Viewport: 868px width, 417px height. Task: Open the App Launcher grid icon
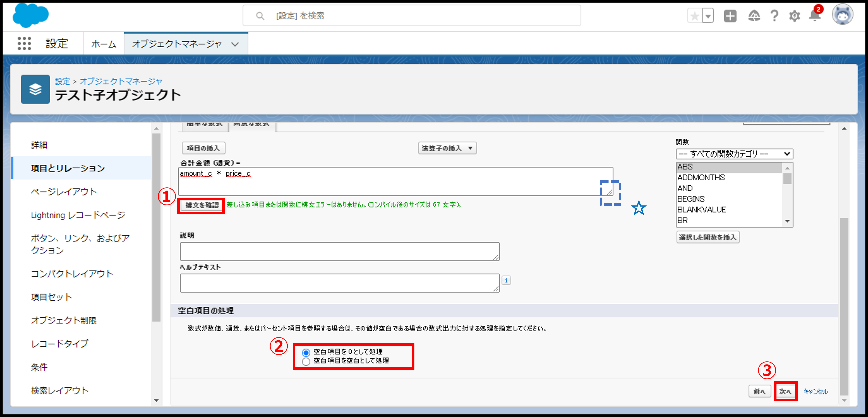(x=24, y=44)
